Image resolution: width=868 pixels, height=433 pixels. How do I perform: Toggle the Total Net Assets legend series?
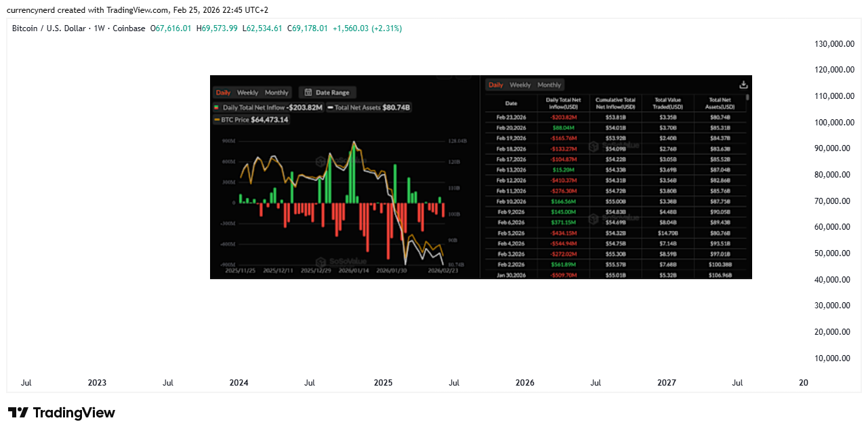(369, 107)
